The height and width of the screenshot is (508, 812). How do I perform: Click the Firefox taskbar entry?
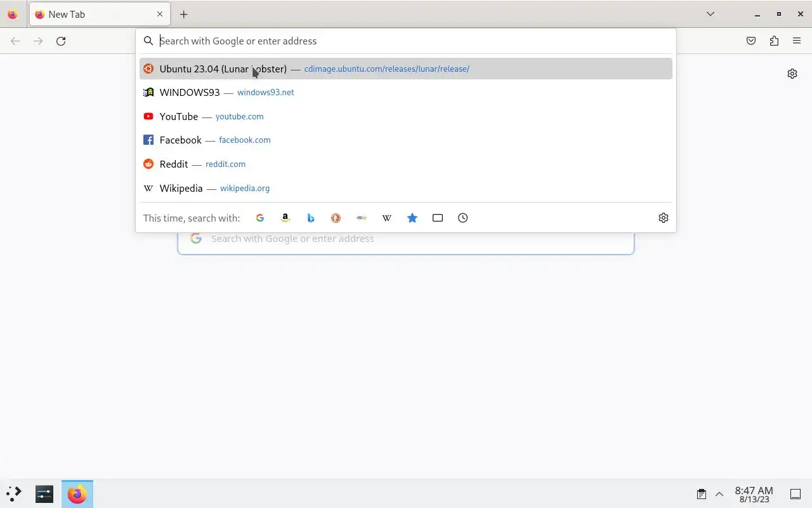point(77,494)
